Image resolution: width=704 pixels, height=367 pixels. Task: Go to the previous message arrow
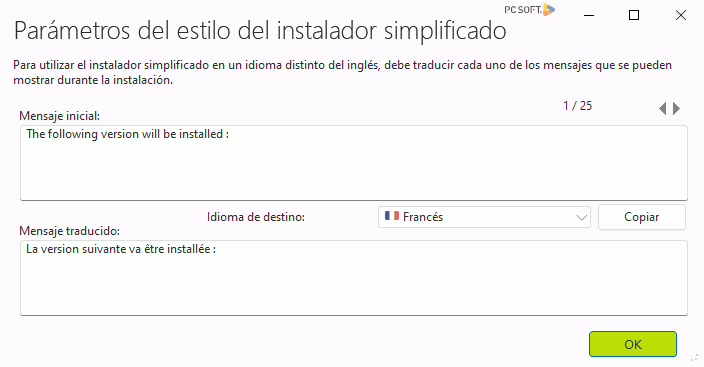(663, 108)
